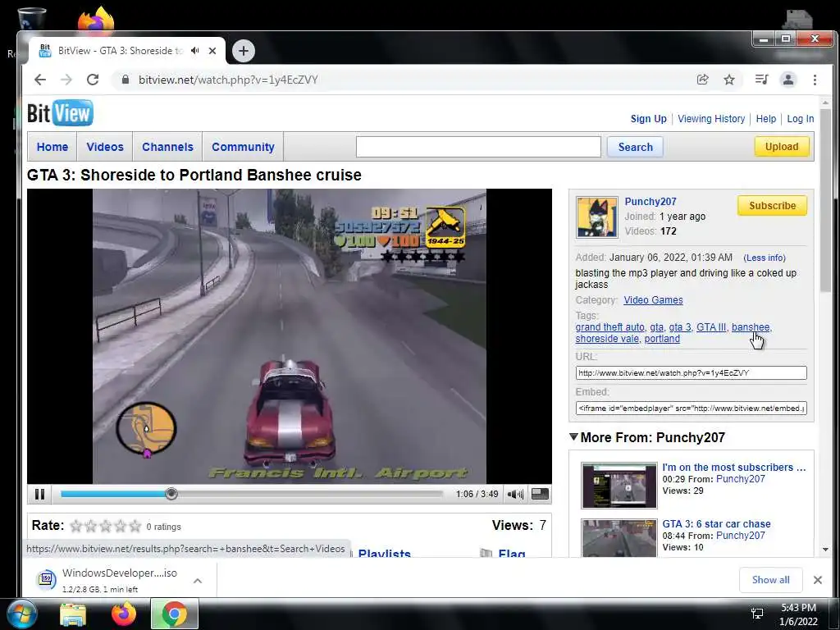Image resolution: width=840 pixels, height=630 pixels.
Task: Pause the video with the pause button
Action: 39,494
